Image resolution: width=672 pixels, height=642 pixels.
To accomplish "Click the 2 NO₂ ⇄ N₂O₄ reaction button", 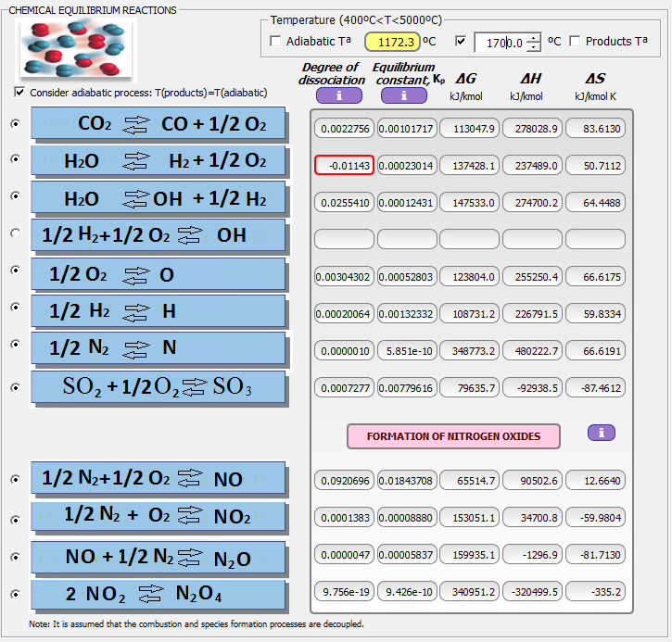I will (x=158, y=594).
